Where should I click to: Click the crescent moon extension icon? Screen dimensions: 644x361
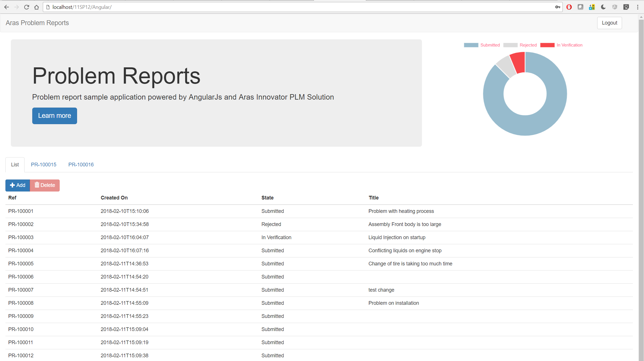[603, 7]
